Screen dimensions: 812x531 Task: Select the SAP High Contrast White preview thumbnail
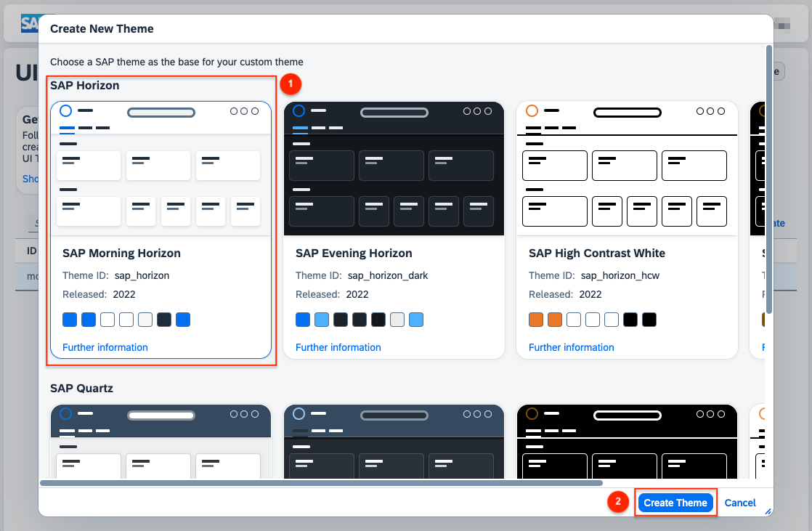point(627,169)
